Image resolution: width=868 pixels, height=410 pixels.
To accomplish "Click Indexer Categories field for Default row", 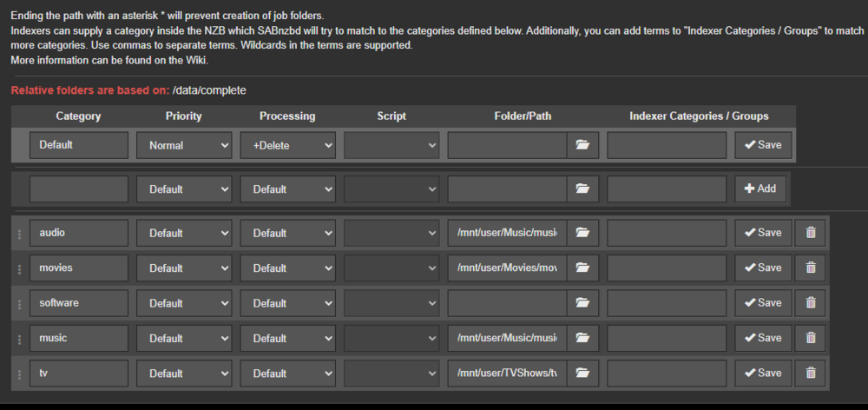I will (667, 145).
